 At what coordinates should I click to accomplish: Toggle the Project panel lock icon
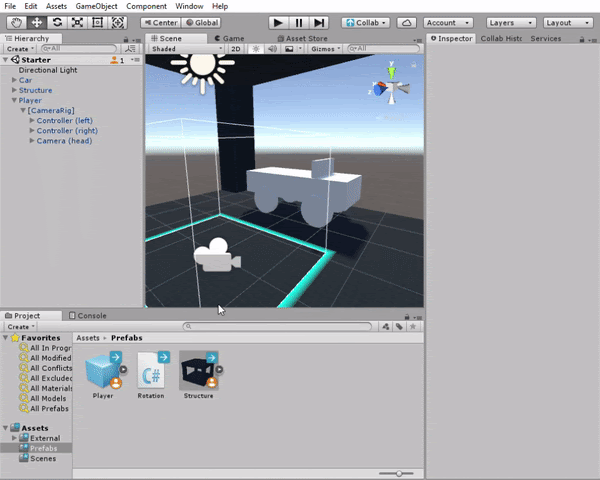coord(407,317)
